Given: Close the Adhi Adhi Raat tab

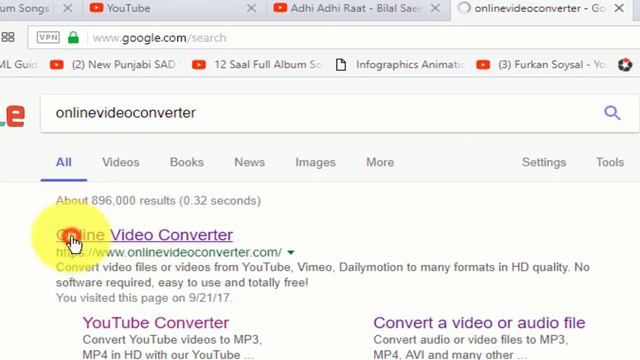Looking at the screenshot, I should (x=436, y=8).
